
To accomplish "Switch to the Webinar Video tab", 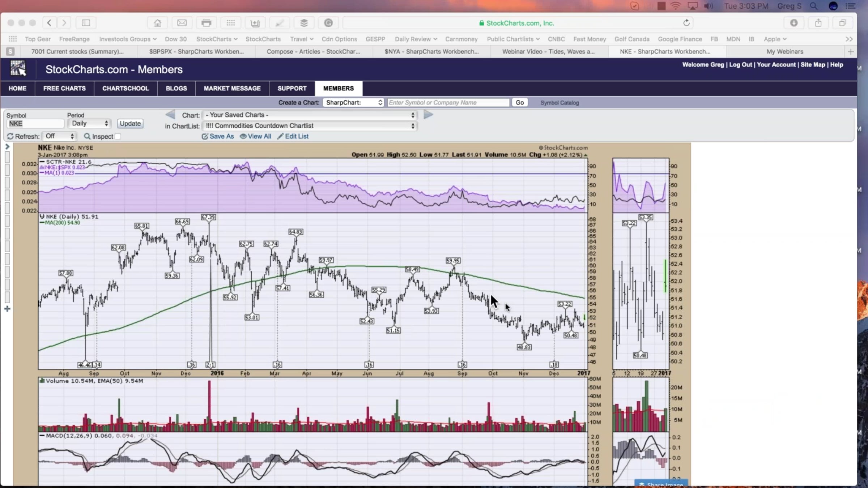I will pyautogui.click(x=548, y=52).
